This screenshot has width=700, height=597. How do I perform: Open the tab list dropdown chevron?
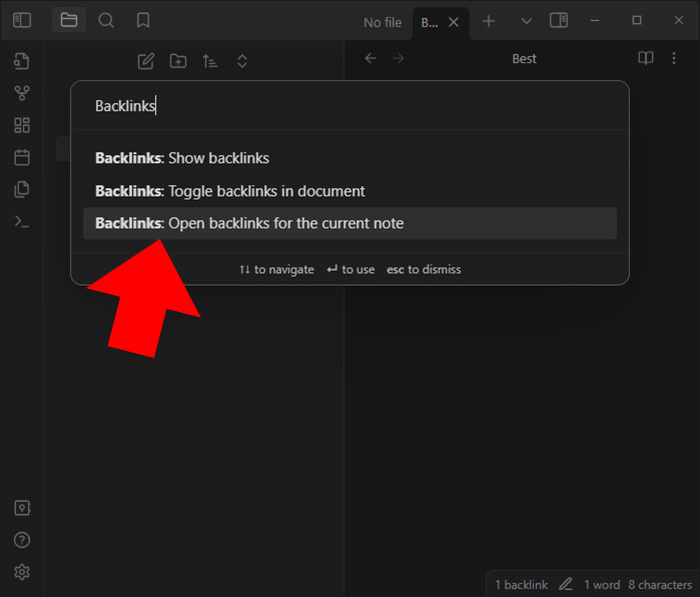526,21
